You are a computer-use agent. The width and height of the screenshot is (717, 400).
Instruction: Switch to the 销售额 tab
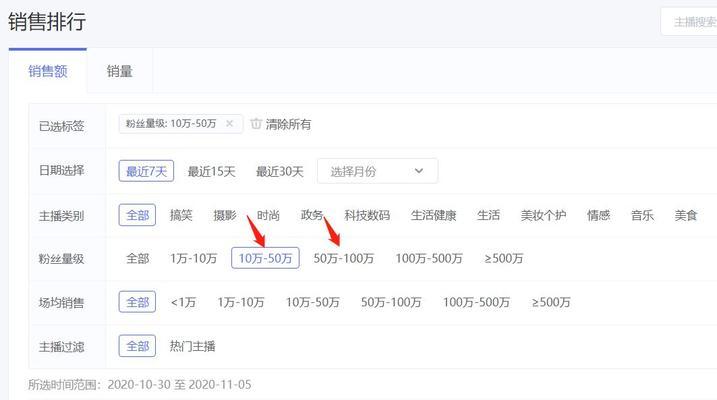[x=48, y=71]
